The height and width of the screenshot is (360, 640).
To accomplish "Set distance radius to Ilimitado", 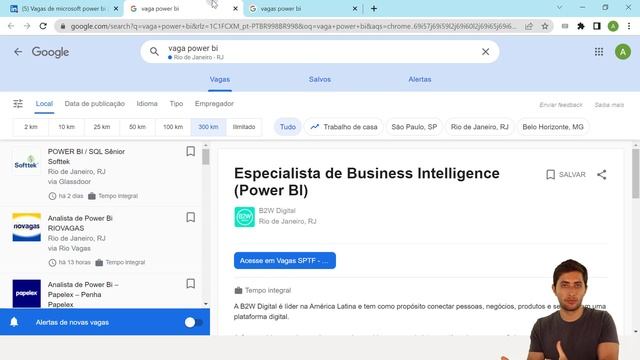I will point(244,127).
